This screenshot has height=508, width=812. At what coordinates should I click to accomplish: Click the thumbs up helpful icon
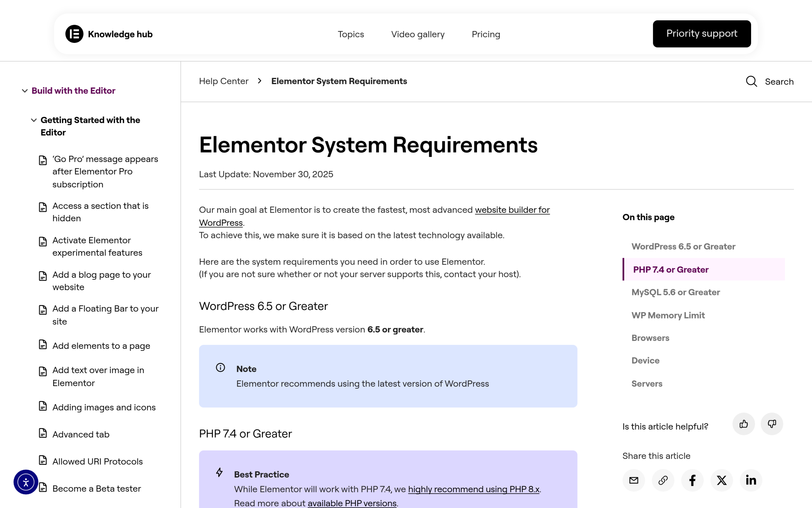pyautogui.click(x=743, y=424)
